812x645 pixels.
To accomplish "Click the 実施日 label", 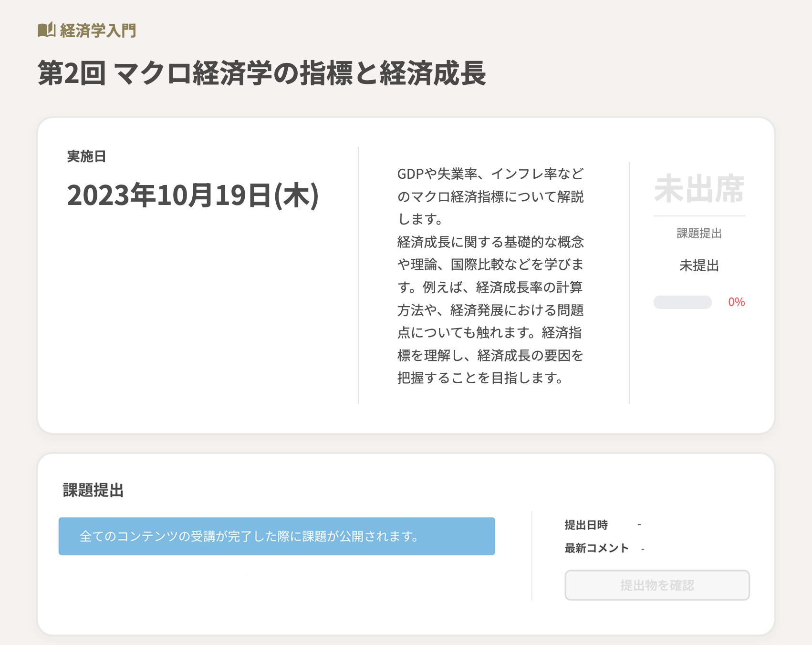I will 86,156.
